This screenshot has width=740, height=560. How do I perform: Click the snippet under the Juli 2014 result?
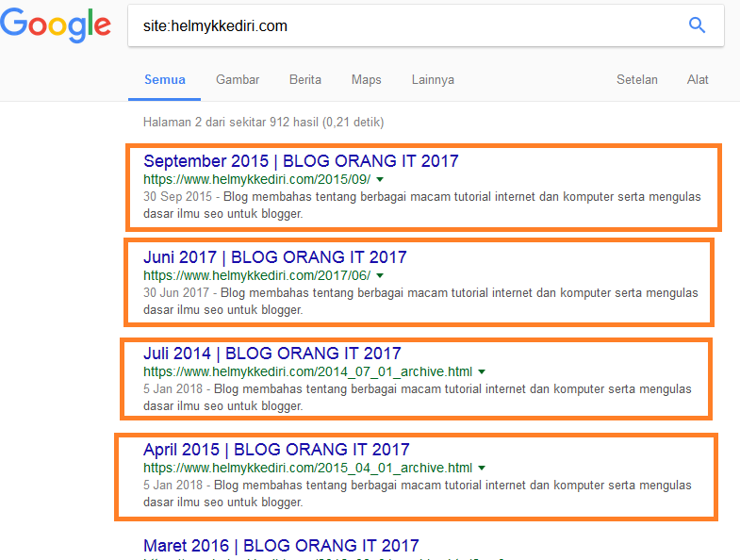tap(418, 398)
